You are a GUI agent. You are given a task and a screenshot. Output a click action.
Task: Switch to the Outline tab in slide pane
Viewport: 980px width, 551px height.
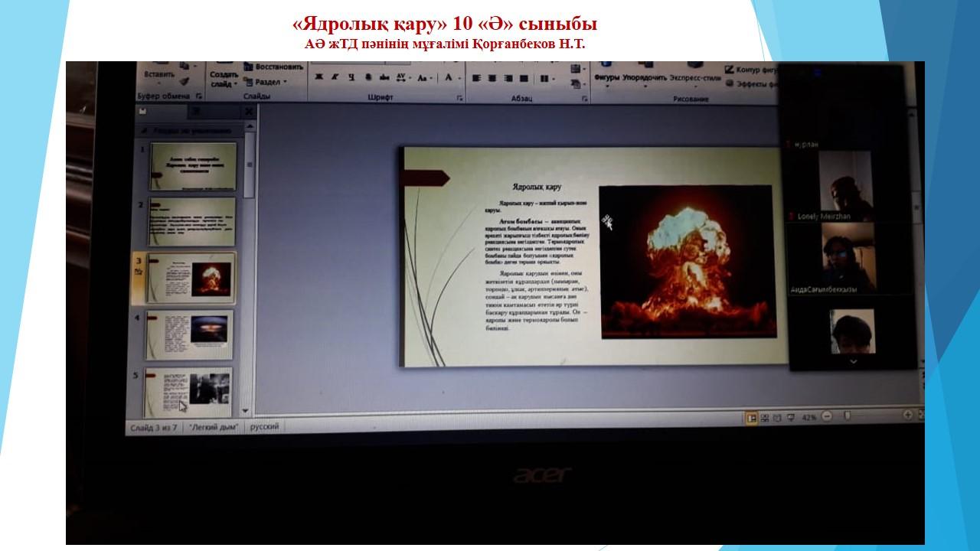click(x=195, y=112)
